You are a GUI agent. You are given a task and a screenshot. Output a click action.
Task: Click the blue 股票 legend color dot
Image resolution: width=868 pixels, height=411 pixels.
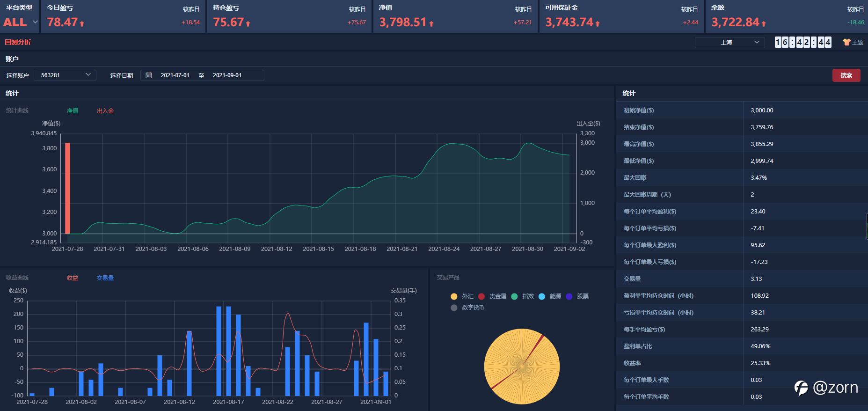click(569, 296)
